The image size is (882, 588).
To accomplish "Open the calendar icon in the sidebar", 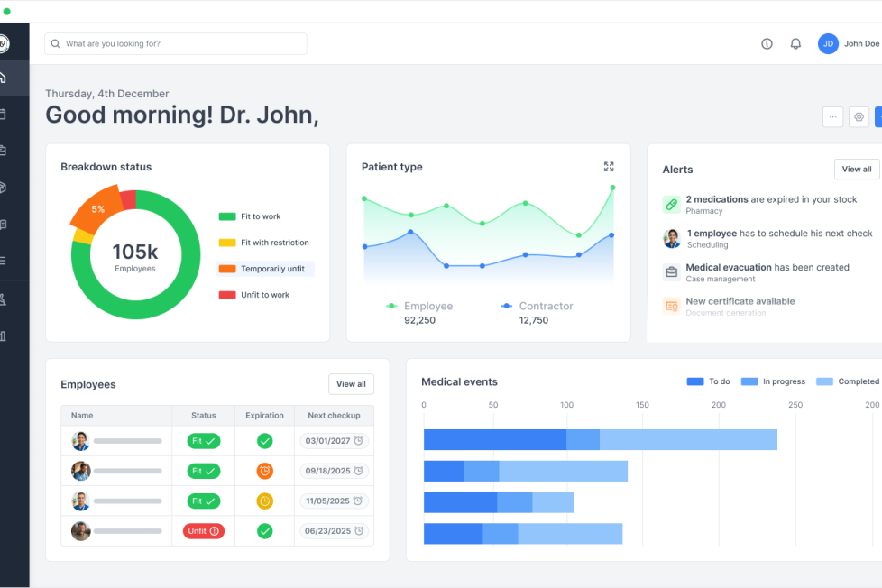I will pyautogui.click(x=4, y=115).
